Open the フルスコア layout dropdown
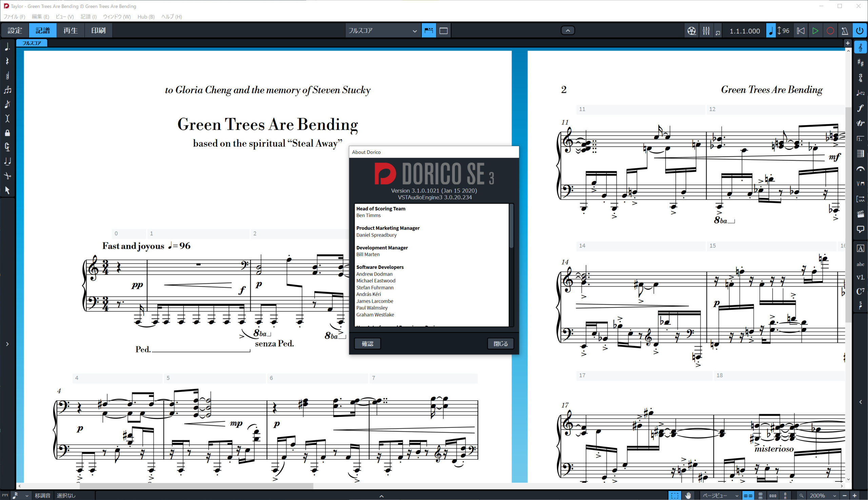 pyautogui.click(x=383, y=31)
